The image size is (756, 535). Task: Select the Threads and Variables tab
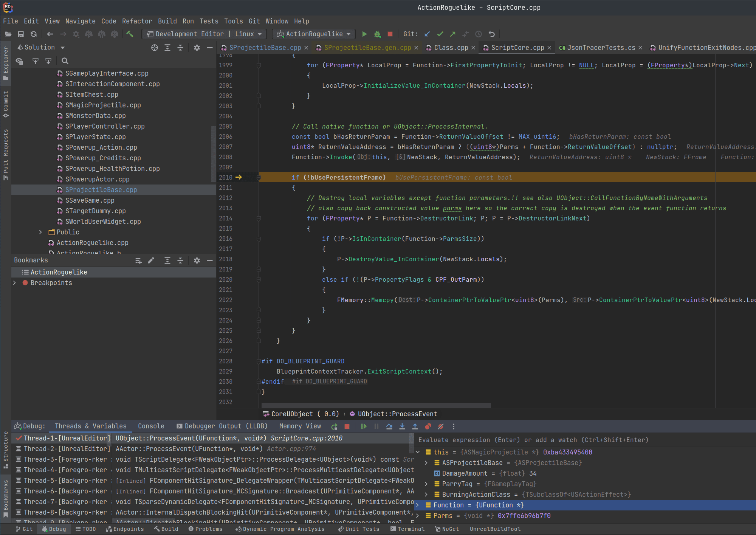91,427
